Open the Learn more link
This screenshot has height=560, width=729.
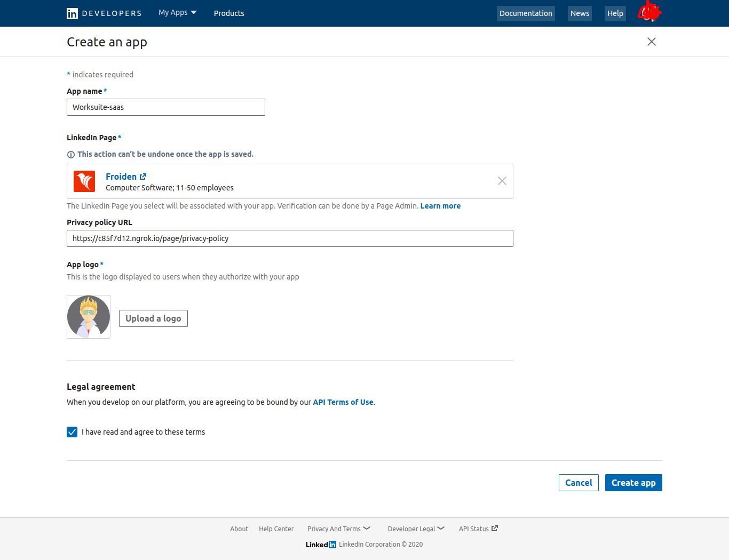click(x=440, y=206)
